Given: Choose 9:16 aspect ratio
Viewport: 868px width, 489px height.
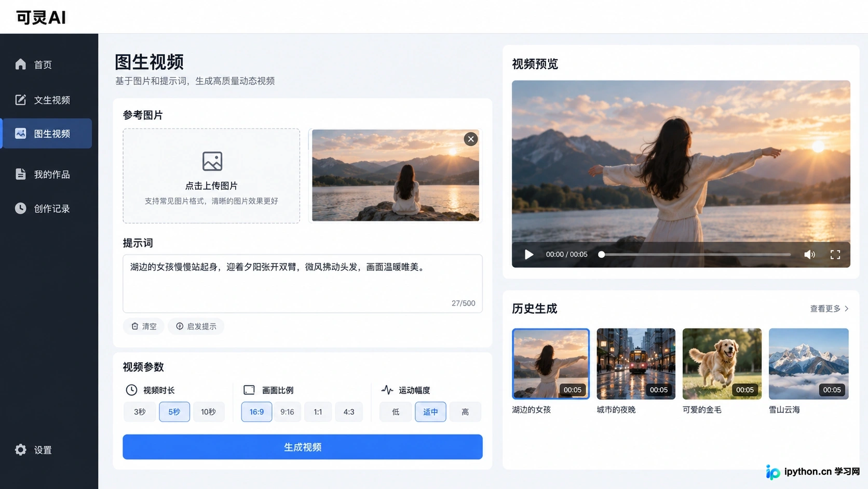Looking at the screenshot, I should (287, 412).
